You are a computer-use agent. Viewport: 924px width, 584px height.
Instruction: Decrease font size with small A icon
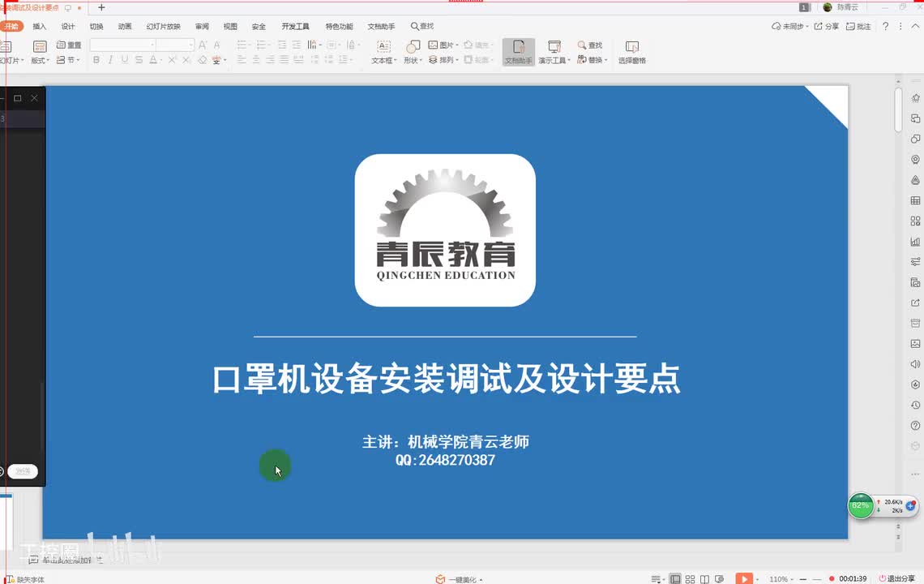click(x=217, y=45)
